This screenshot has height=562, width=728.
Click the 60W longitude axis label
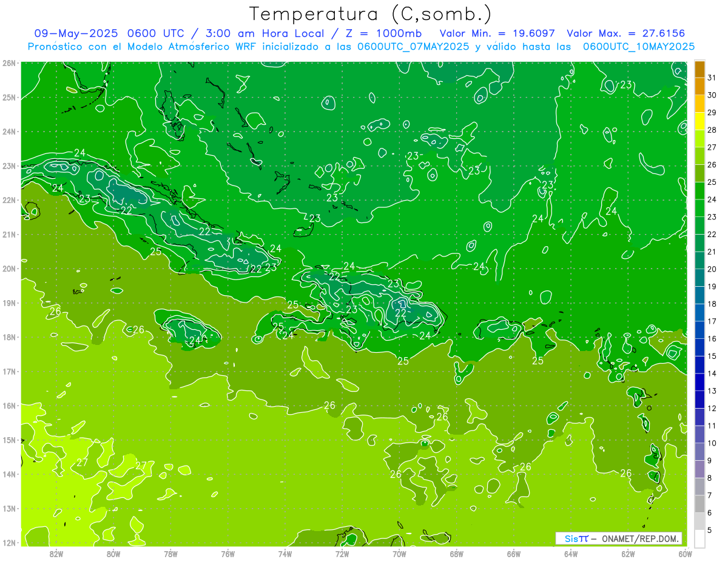[685, 554]
